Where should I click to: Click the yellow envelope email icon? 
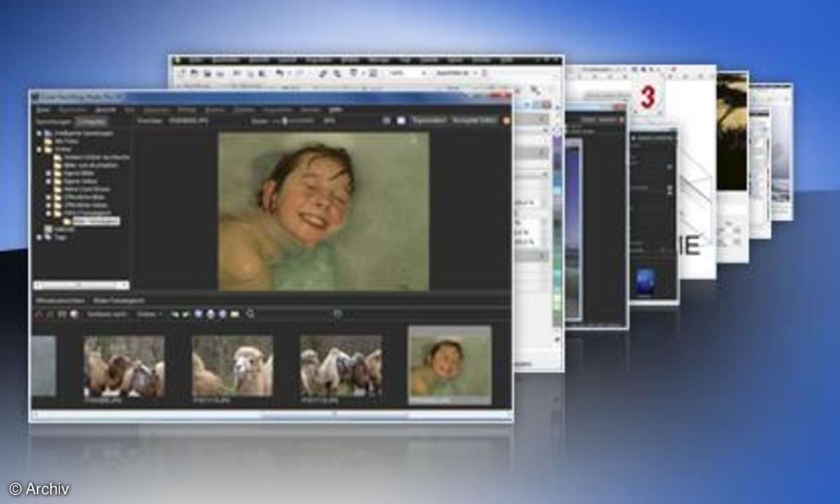pos(234,315)
